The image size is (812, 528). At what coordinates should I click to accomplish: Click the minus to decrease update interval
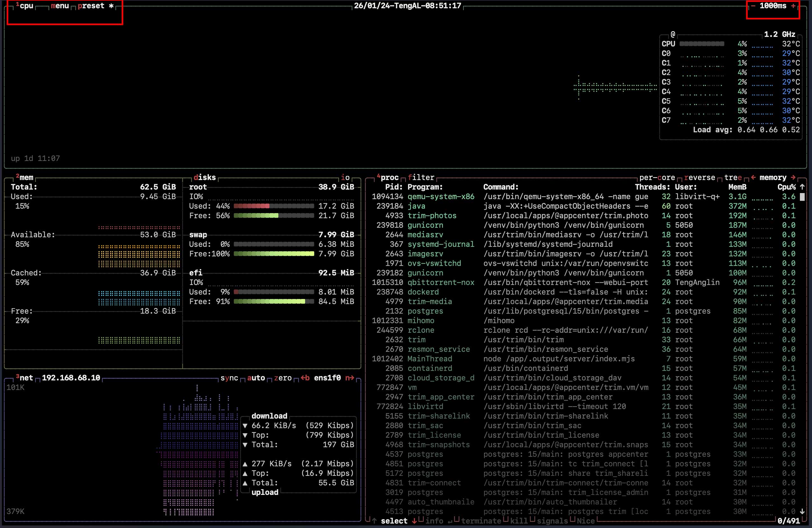(753, 6)
